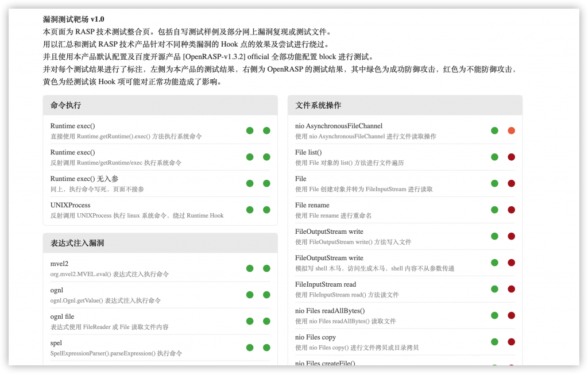Click the green dot next to Runtime exec() 无入参
The image size is (588, 374).
point(250,183)
